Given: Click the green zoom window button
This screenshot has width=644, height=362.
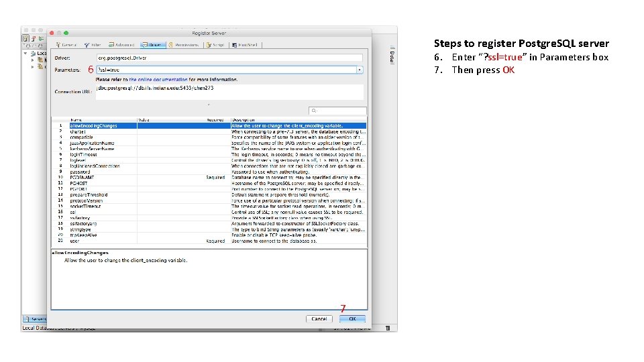Looking at the screenshot, I should (66, 33).
